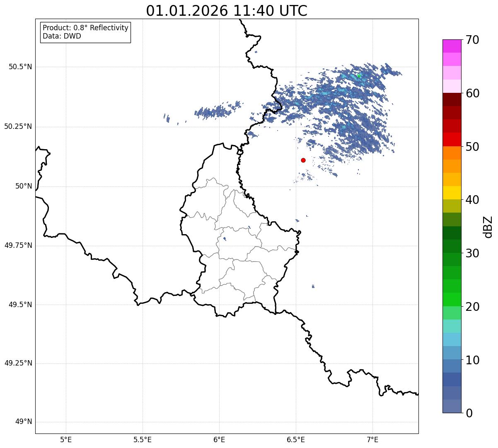Click the 40 dBZ colorbar tick label
Viewport: 498px width, 448px height.
(472, 200)
